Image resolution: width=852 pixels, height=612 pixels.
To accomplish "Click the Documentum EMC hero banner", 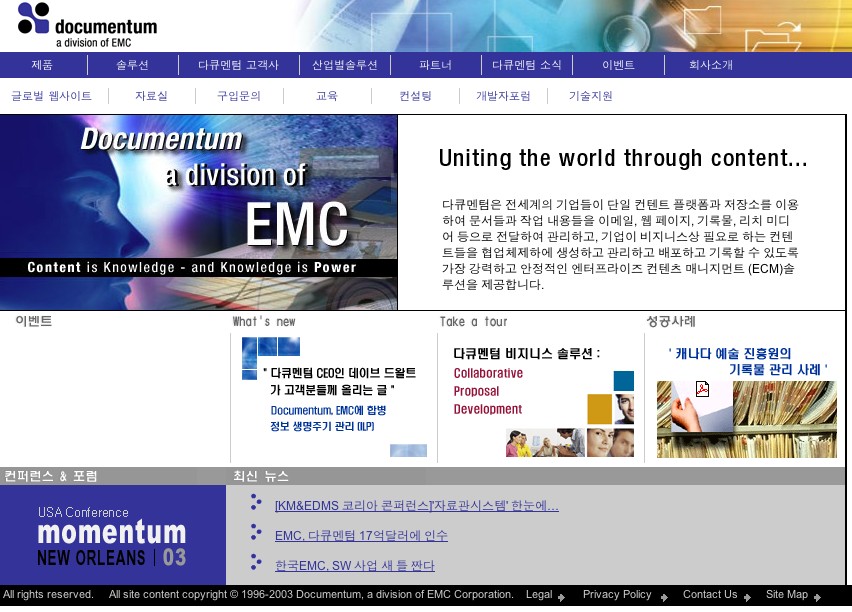I will coord(198,213).
